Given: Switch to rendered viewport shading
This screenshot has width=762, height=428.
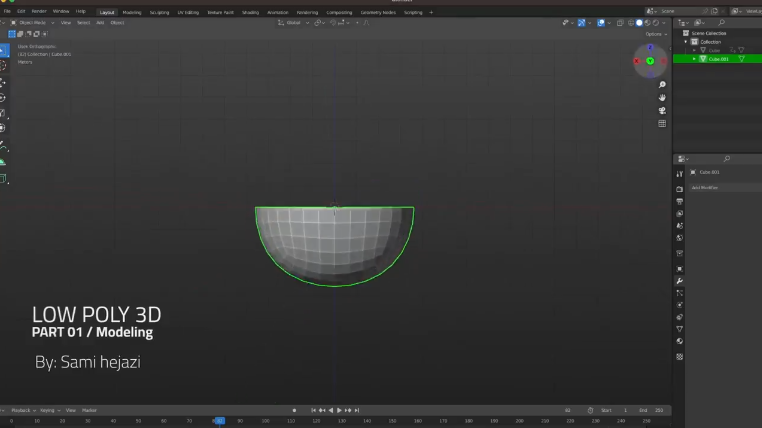Looking at the screenshot, I should [x=656, y=23].
